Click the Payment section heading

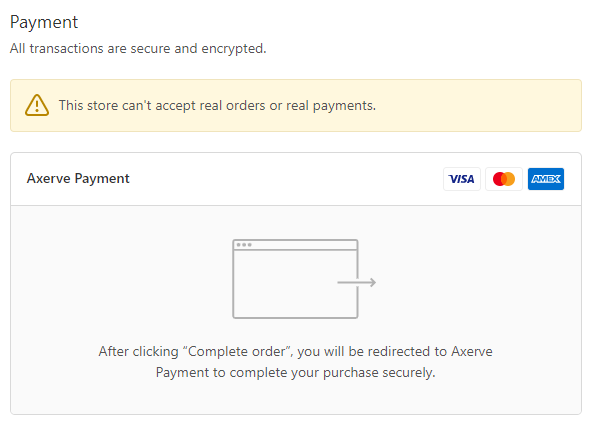(x=44, y=22)
